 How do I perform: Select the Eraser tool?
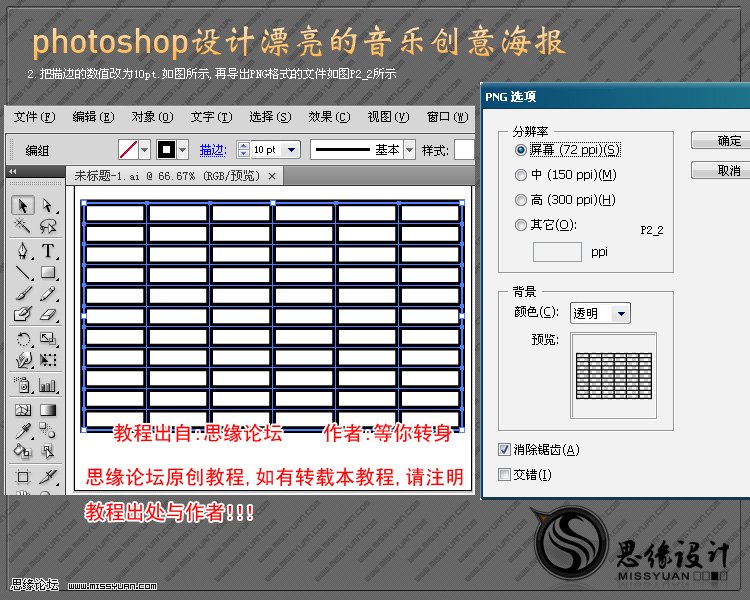48,314
